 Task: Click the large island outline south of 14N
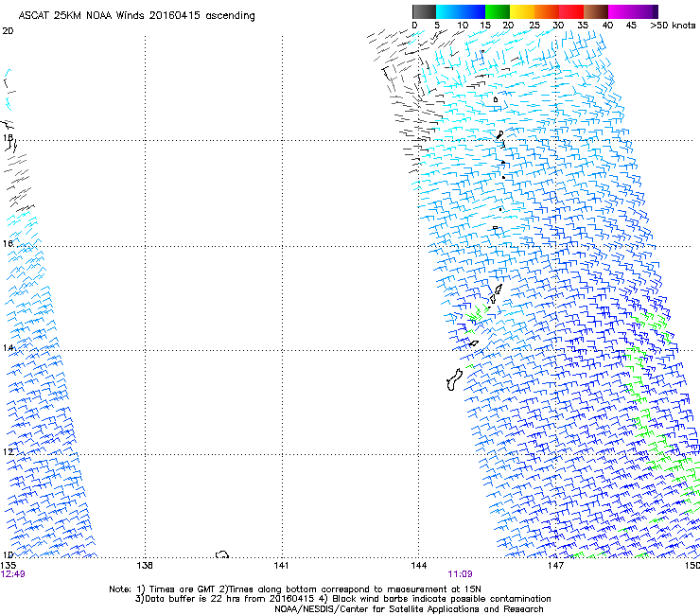[454, 380]
